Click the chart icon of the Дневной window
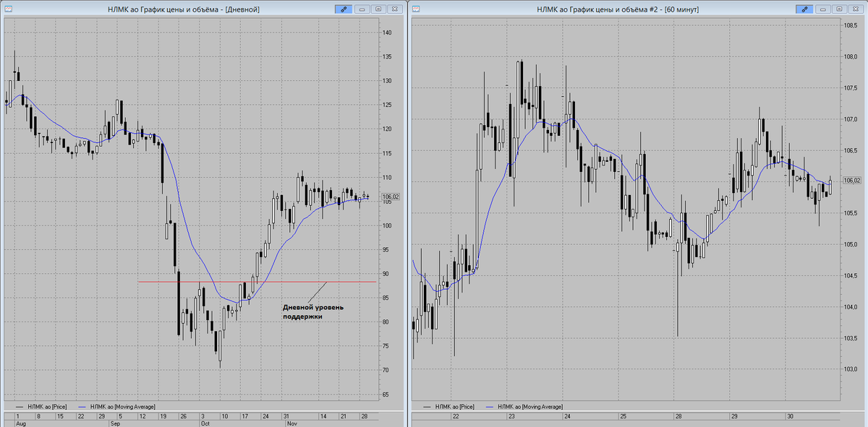Viewport: 868px width, 427px height. (x=8, y=9)
